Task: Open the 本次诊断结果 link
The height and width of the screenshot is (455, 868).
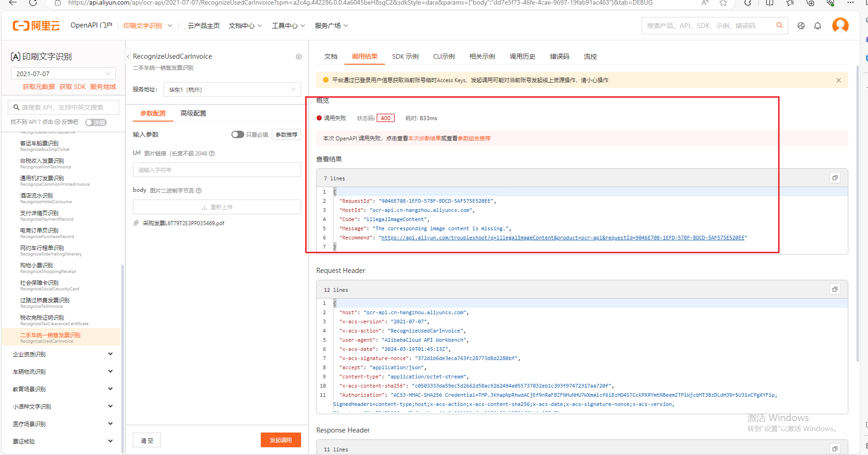Action: click(425, 138)
